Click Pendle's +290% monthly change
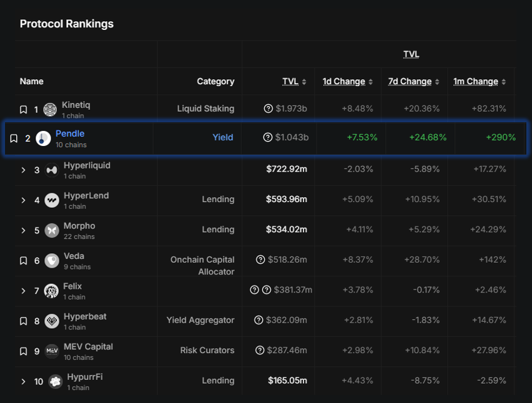 [501, 137]
